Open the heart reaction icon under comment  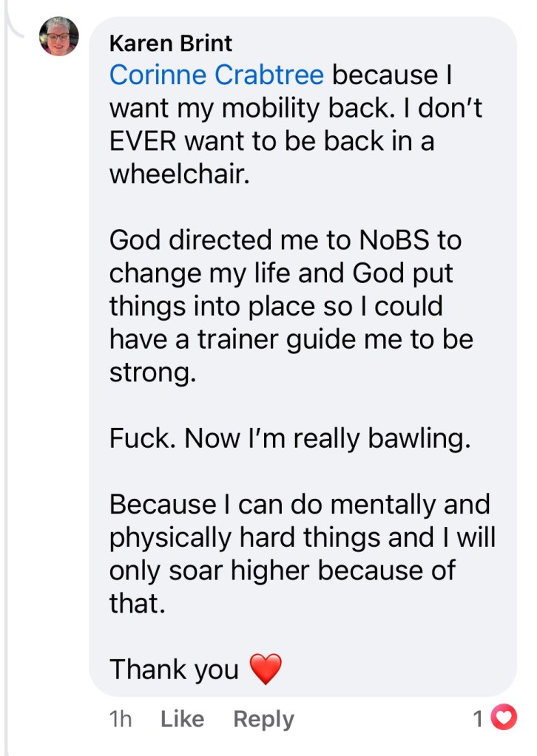pyautogui.click(x=504, y=718)
